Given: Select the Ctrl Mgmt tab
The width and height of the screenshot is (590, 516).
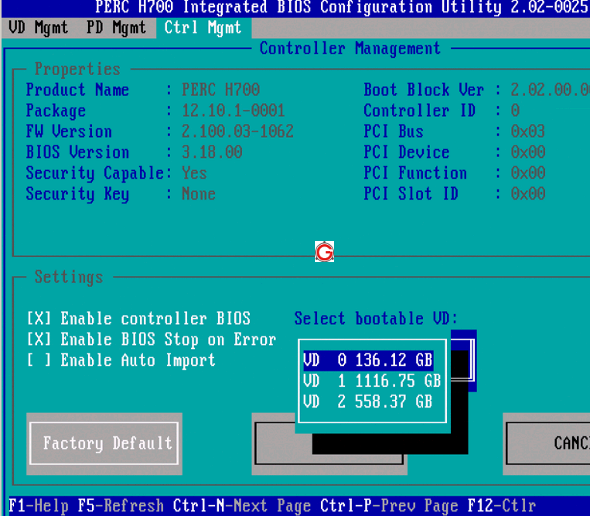Looking at the screenshot, I should tap(203, 28).
